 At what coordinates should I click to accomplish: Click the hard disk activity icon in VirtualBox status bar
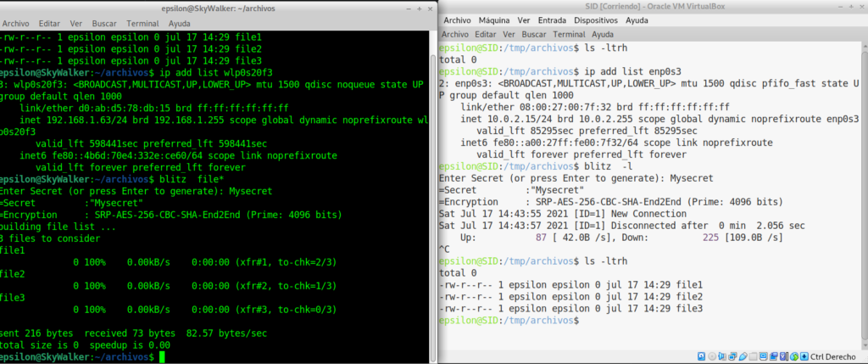(701, 356)
